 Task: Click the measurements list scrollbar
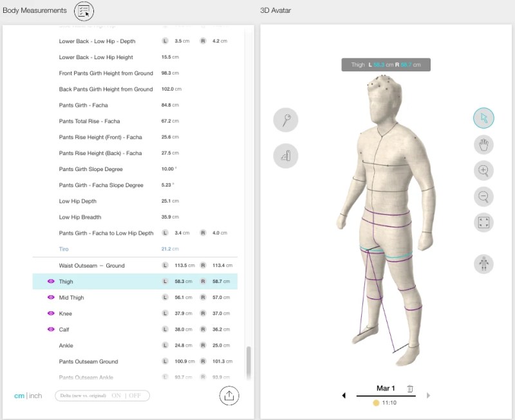pos(248,363)
